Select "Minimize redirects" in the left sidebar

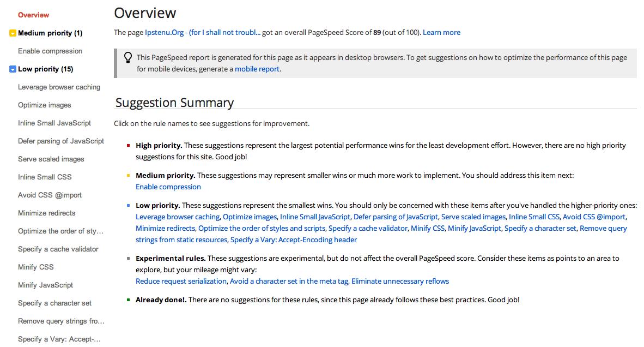pyautogui.click(x=47, y=213)
